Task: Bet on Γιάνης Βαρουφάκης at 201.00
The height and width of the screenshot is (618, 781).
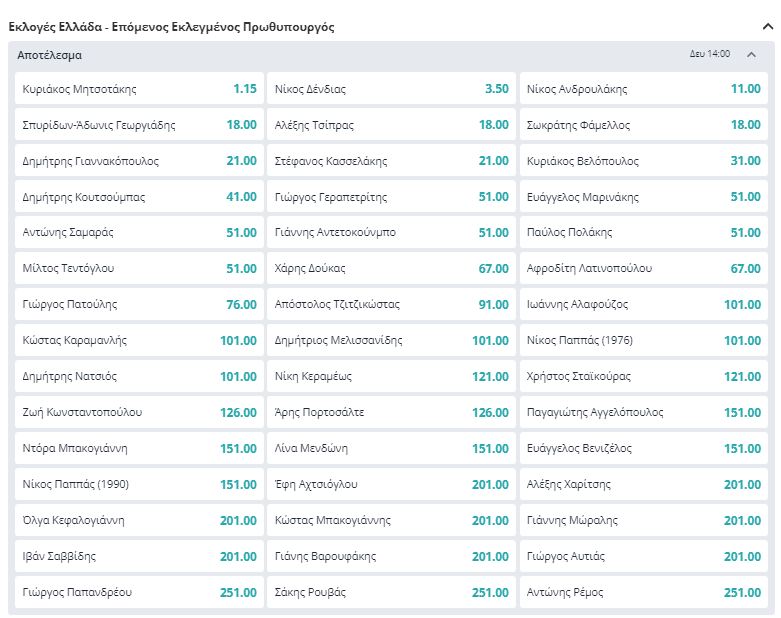Action: pos(391,557)
